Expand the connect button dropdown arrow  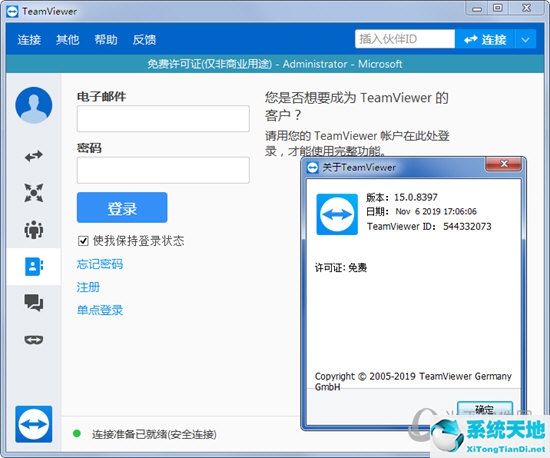coord(525,40)
